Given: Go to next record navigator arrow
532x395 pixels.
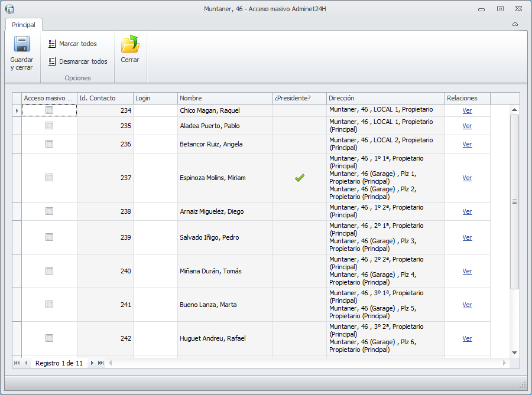Looking at the screenshot, I should [x=92, y=363].
